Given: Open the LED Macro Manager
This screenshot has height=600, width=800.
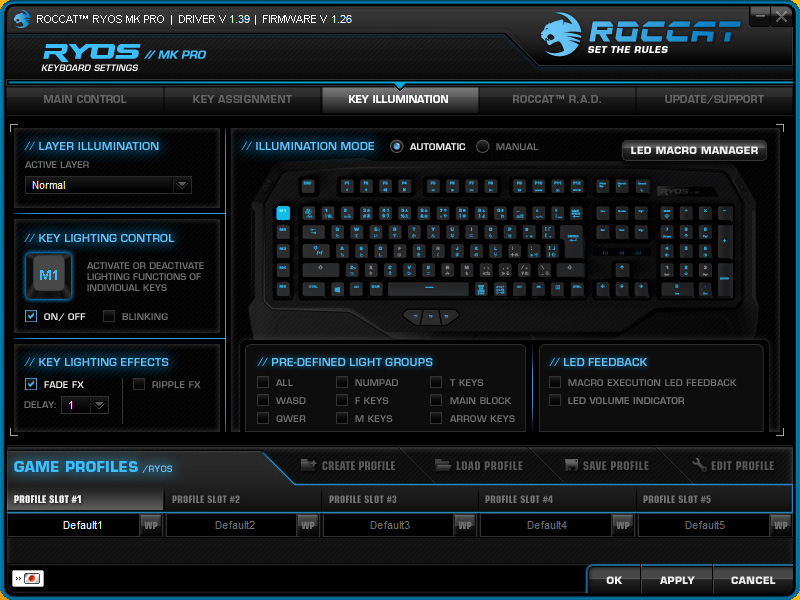Looking at the screenshot, I should pos(694,151).
